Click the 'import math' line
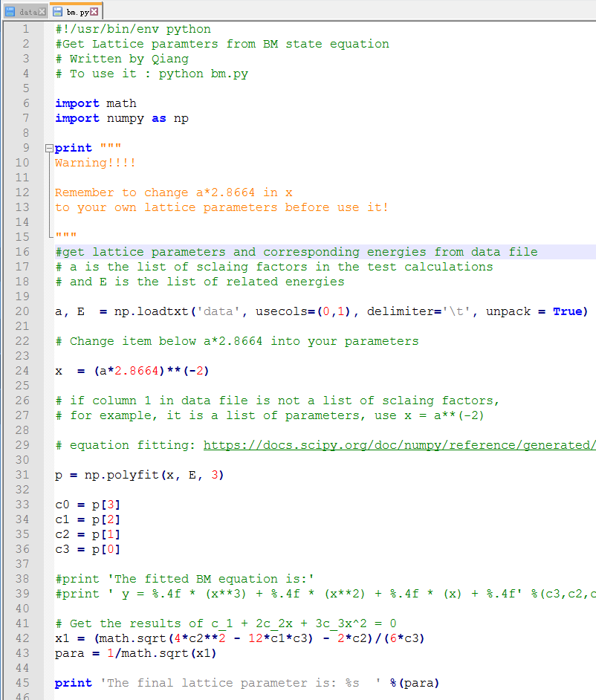This screenshot has width=596, height=700. (x=96, y=103)
